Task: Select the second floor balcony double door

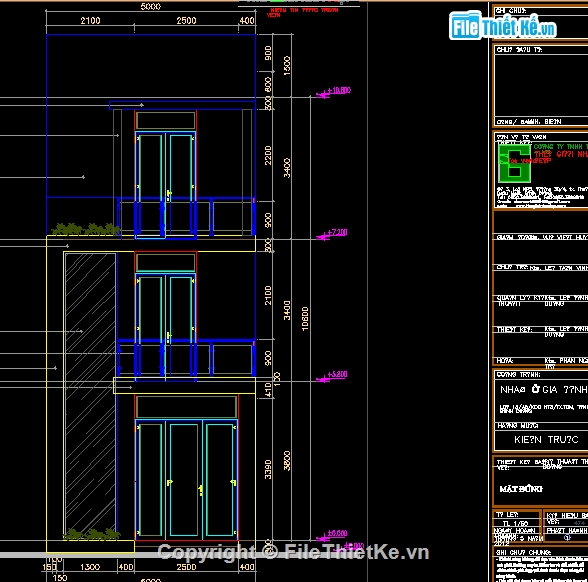Action: [165, 327]
